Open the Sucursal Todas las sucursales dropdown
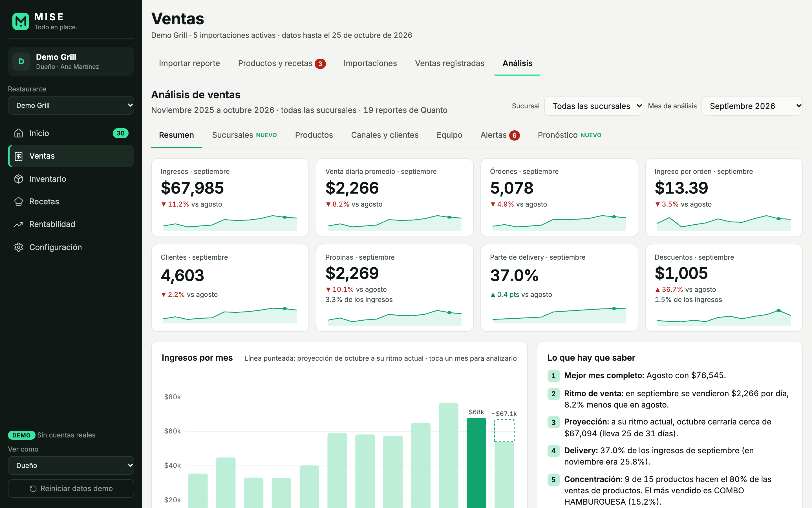This screenshot has height=508, width=812. pos(593,106)
